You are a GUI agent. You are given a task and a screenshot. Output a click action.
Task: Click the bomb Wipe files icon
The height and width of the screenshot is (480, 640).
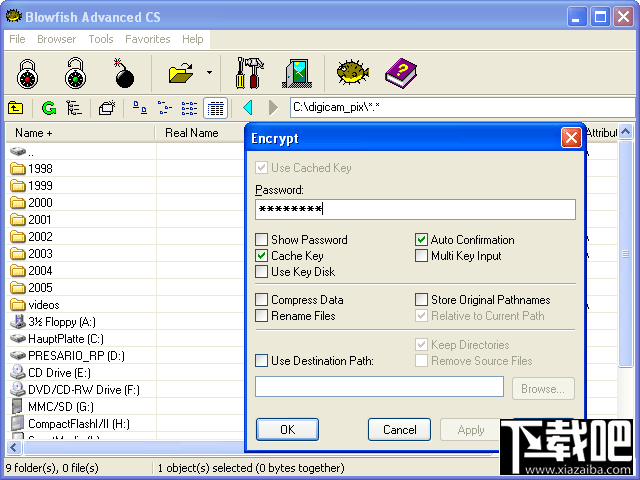[123, 73]
